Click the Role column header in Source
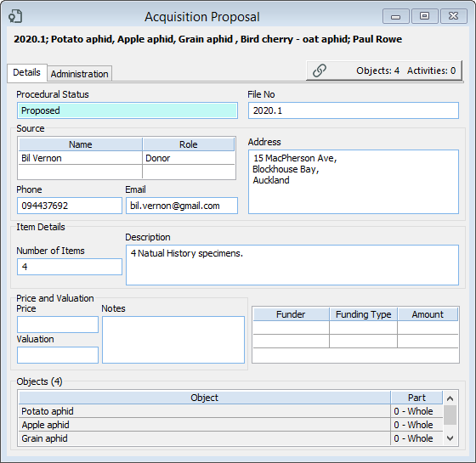This screenshot has width=476, height=463. click(189, 144)
